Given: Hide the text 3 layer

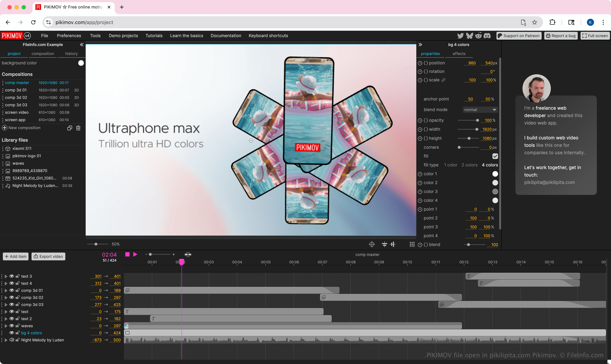Looking at the screenshot, I should point(12,276).
